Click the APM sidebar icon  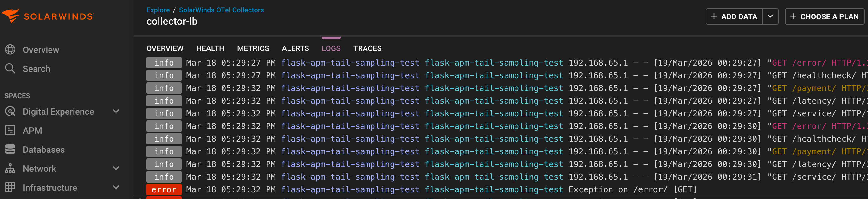pos(10,130)
